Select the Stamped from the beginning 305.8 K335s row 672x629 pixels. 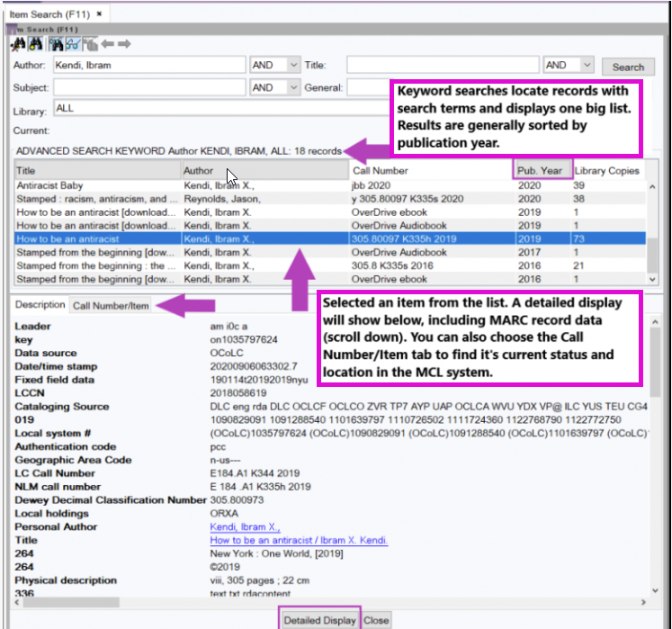[330, 265]
